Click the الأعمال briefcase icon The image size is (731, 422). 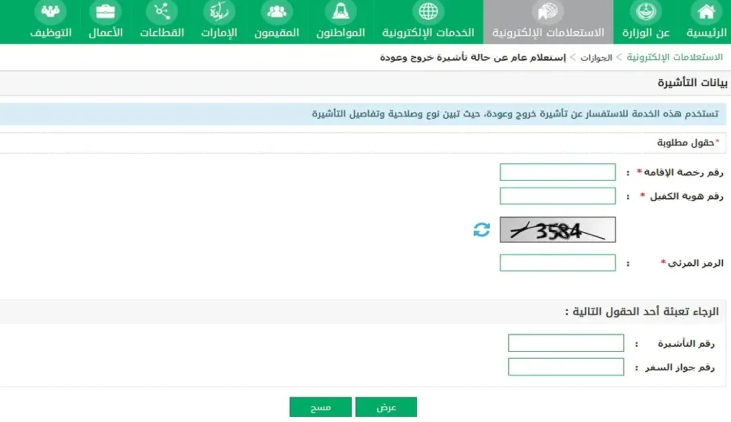pos(104,13)
